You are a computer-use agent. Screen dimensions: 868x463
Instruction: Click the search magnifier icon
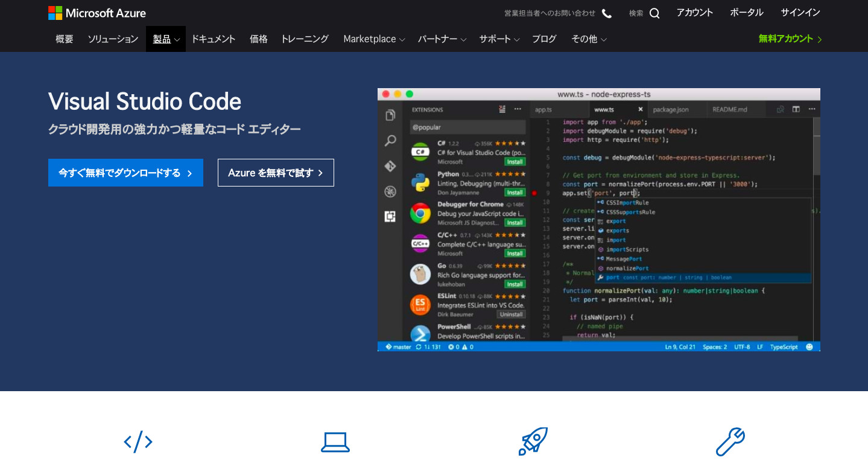coord(654,13)
